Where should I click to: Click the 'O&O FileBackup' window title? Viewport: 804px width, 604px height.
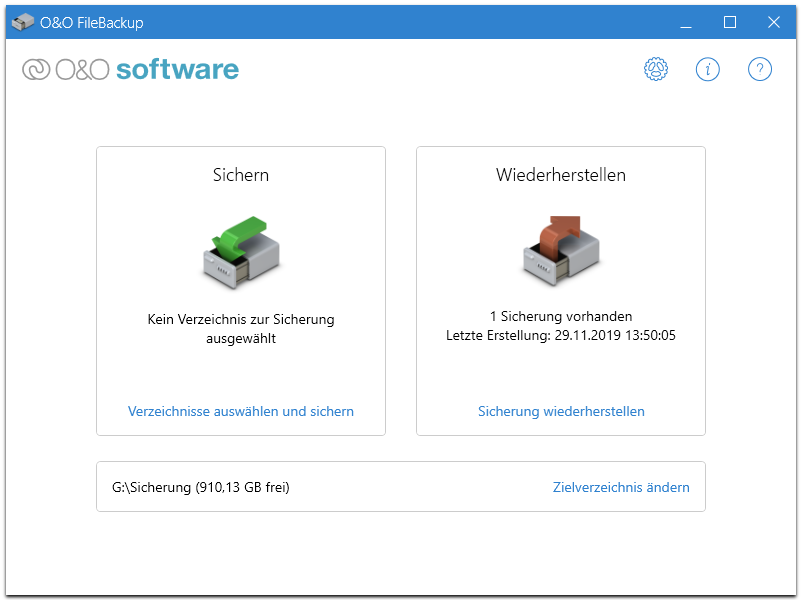click(92, 23)
